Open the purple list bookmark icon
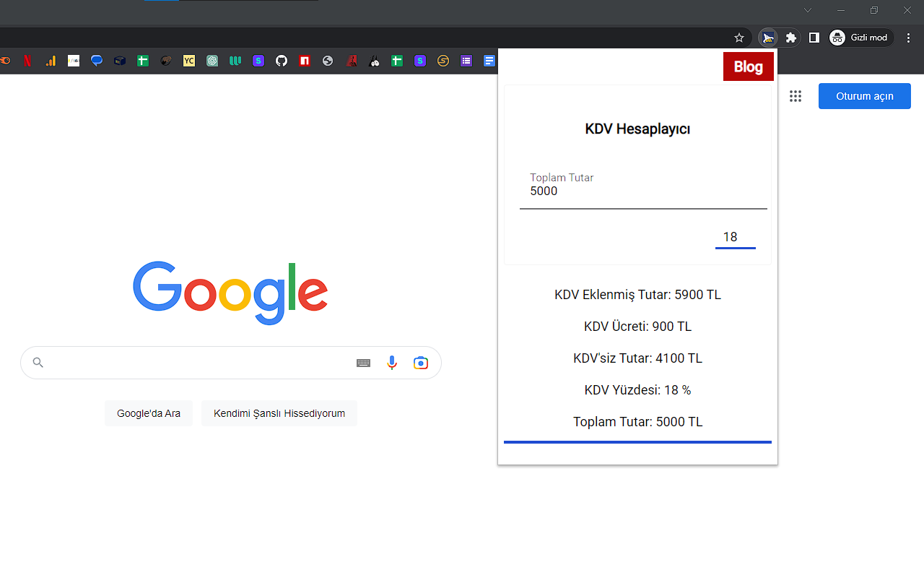The height and width of the screenshot is (578, 924). pyautogui.click(x=466, y=61)
